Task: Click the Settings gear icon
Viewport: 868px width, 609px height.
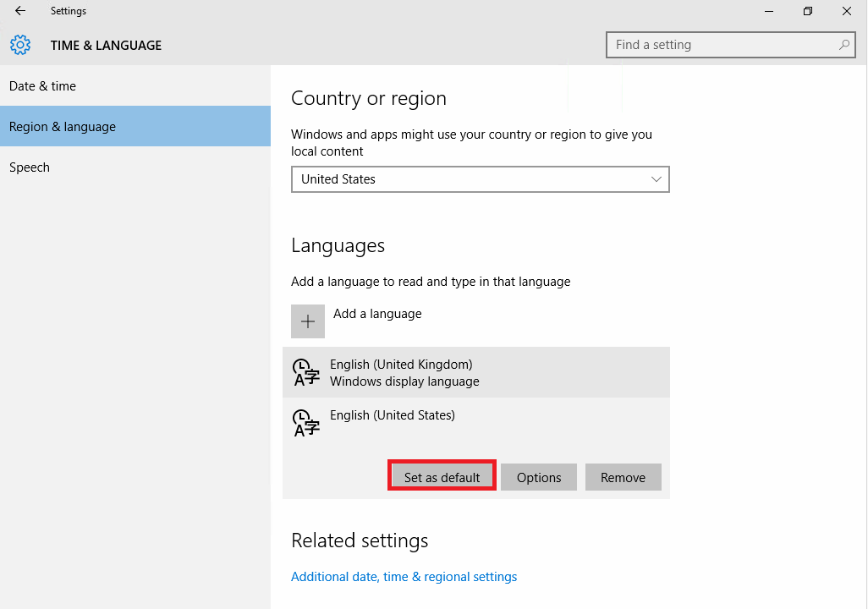Action: point(20,45)
